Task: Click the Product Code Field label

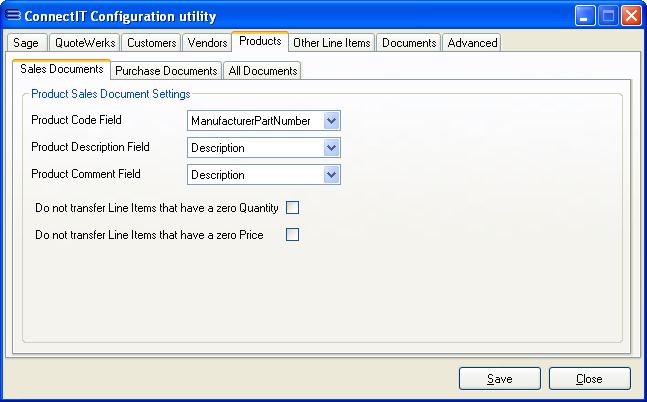Action: [x=76, y=120]
